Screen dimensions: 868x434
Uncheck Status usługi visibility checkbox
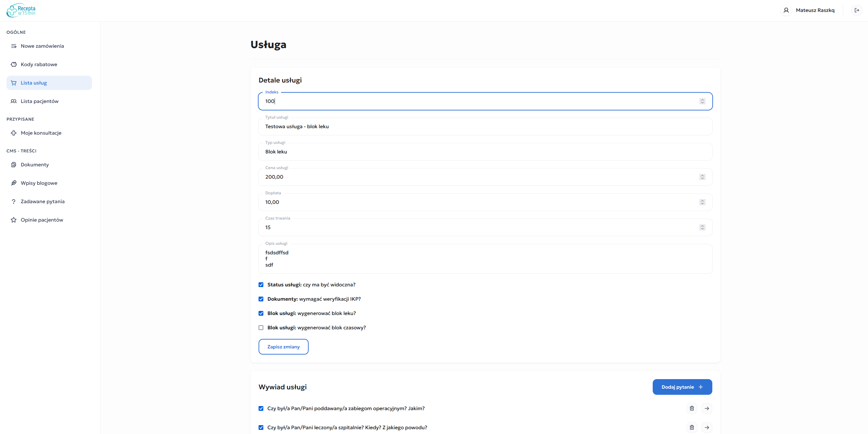coord(261,285)
